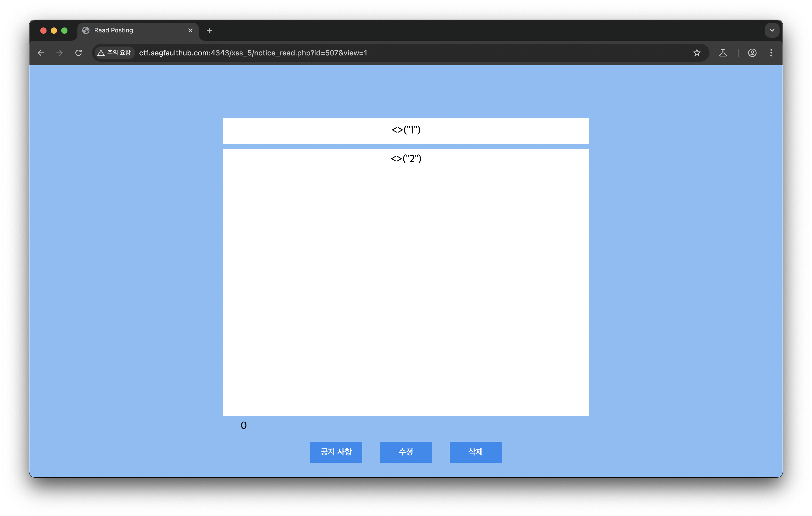
Task: Open the profile account icon
Action: pos(752,53)
